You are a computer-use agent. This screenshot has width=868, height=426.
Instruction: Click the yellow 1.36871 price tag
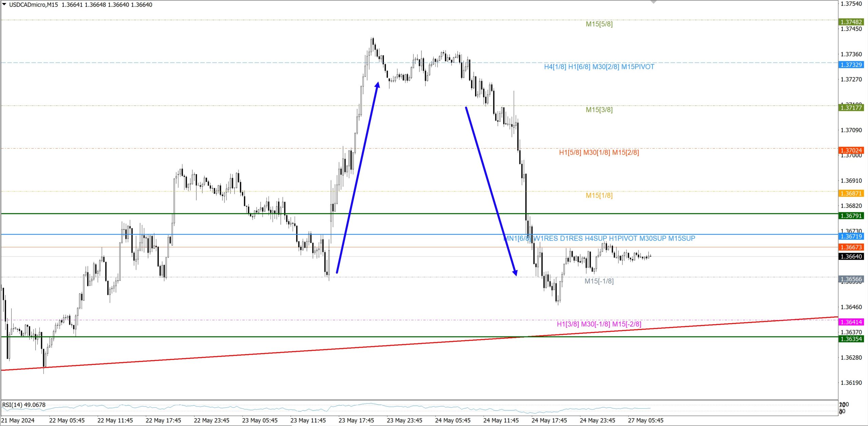(x=851, y=193)
